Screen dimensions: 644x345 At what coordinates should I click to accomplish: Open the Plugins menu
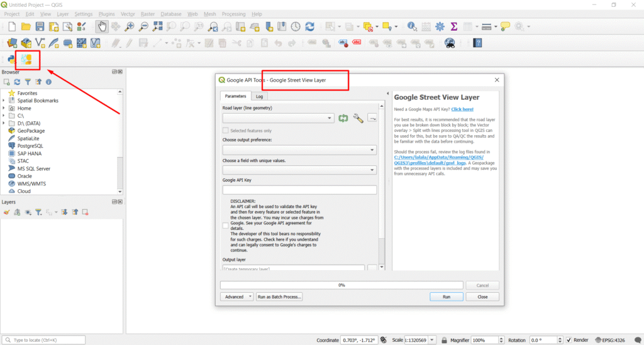[x=106, y=14]
